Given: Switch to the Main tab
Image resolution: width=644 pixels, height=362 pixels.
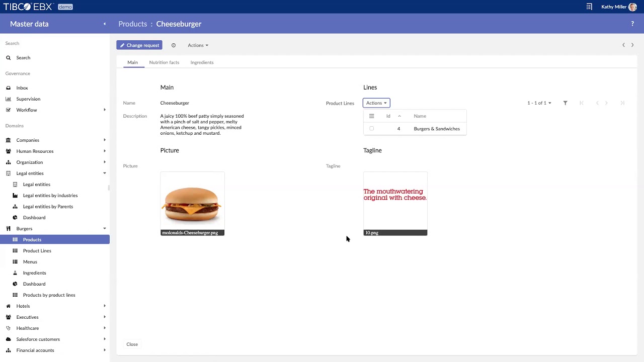Looking at the screenshot, I should (132, 62).
